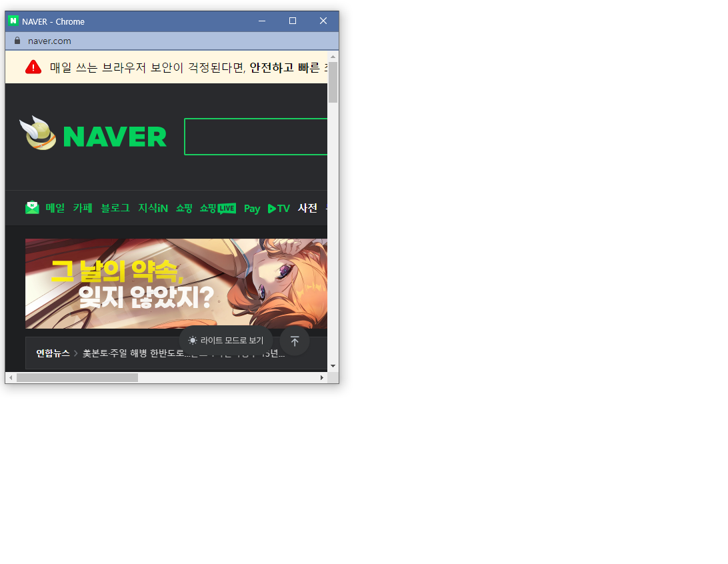Click vertical scrollbar up arrow

point(333,57)
